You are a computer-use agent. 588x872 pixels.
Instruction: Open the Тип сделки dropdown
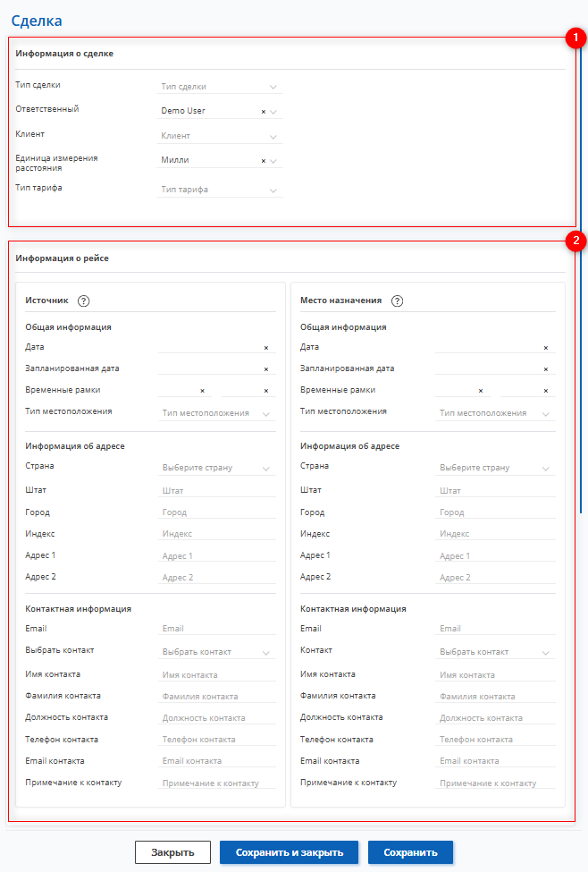pyautogui.click(x=219, y=87)
